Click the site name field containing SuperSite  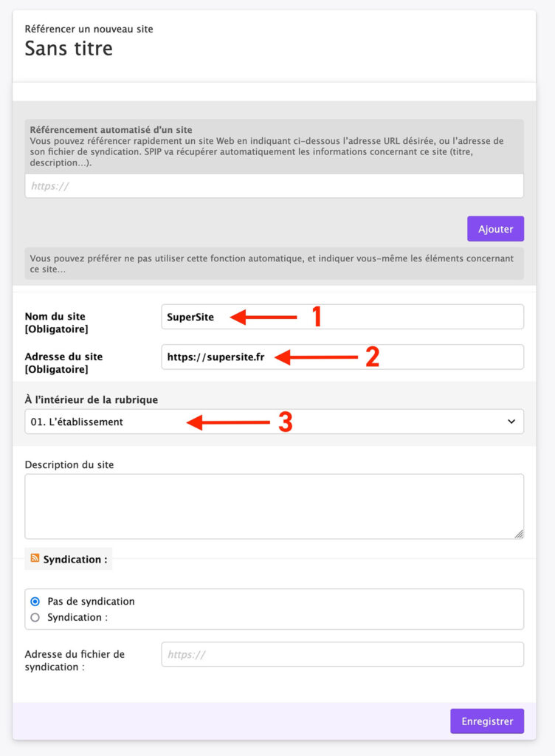[x=342, y=317]
